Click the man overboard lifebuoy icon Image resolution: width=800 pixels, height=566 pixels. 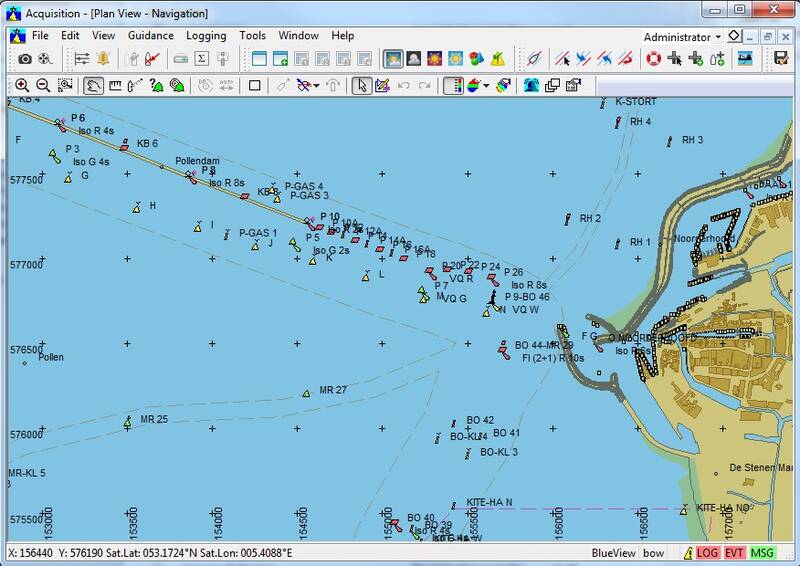pyautogui.click(x=653, y=59)
